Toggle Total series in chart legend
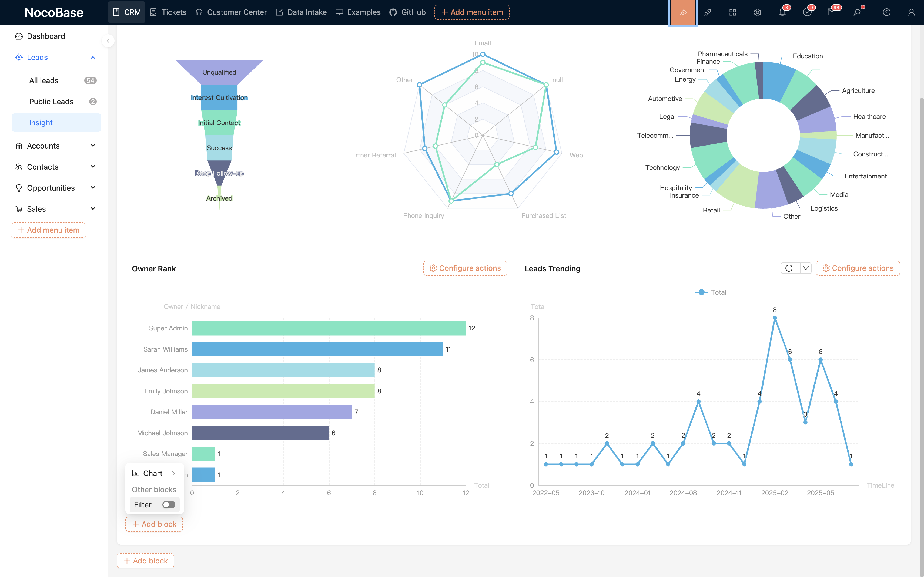Viewport: 924px width, 577px height. click(x=711, y=292)
